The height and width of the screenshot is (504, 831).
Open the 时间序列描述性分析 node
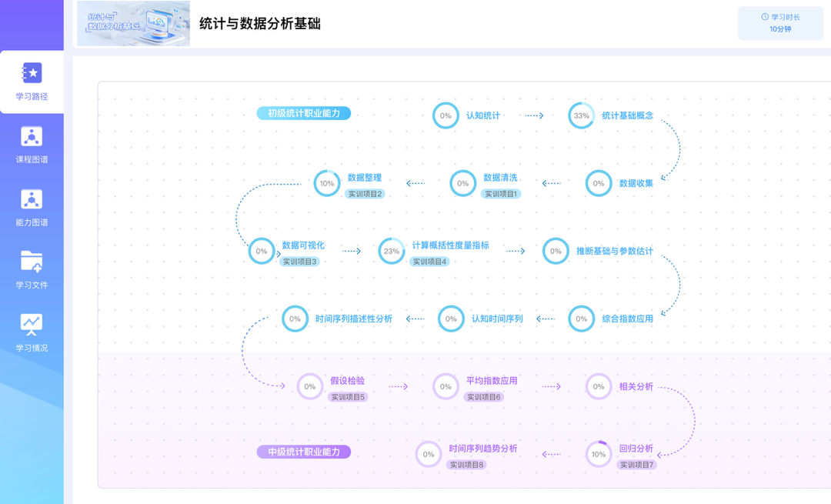click(353, 319)
